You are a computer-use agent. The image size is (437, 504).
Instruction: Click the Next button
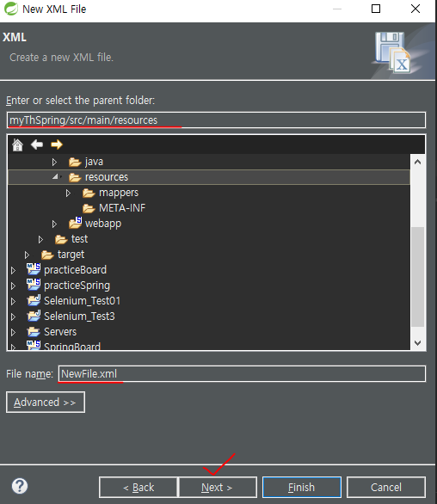click(218, 488)
